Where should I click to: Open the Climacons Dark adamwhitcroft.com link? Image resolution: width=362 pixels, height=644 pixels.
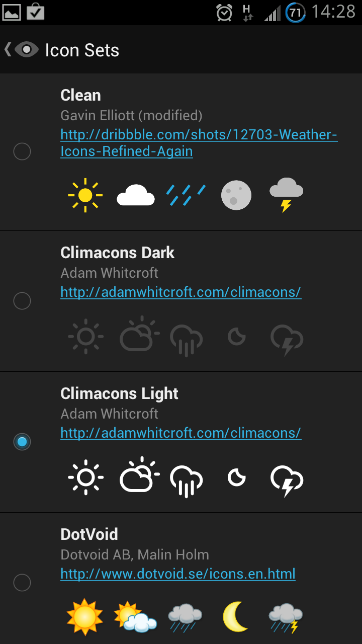(x=181, y=292)
